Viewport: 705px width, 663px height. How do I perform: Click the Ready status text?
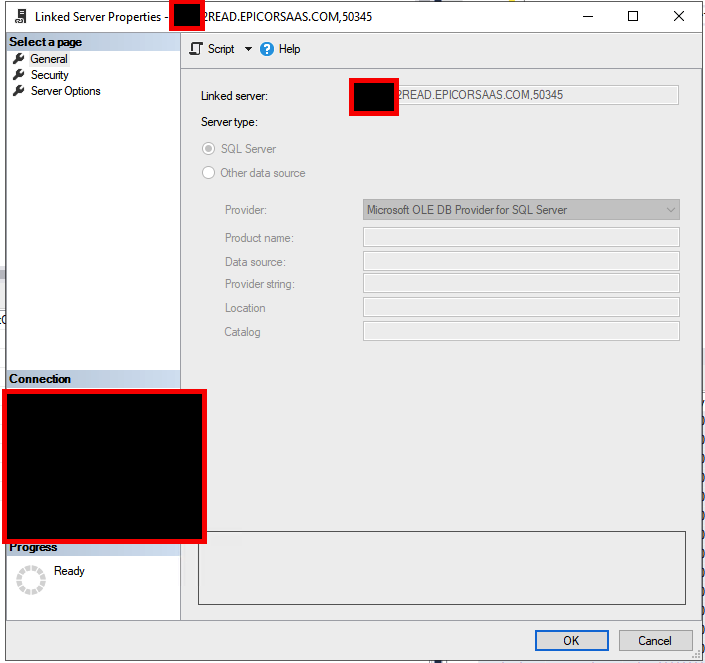coord(69,571)
